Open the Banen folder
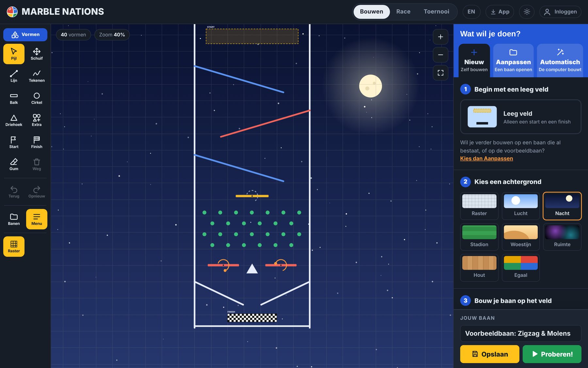The height and width of the screenshot is (368, 588). pyautogui.click(x=14, y=219)
